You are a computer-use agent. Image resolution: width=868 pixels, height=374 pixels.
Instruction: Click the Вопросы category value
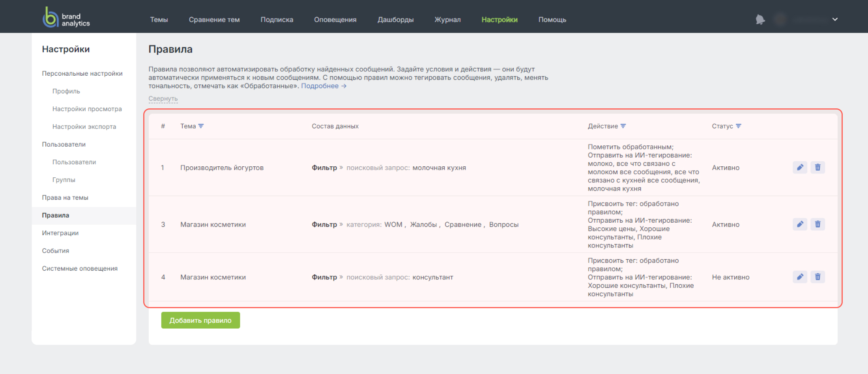[x=504, y=224]
